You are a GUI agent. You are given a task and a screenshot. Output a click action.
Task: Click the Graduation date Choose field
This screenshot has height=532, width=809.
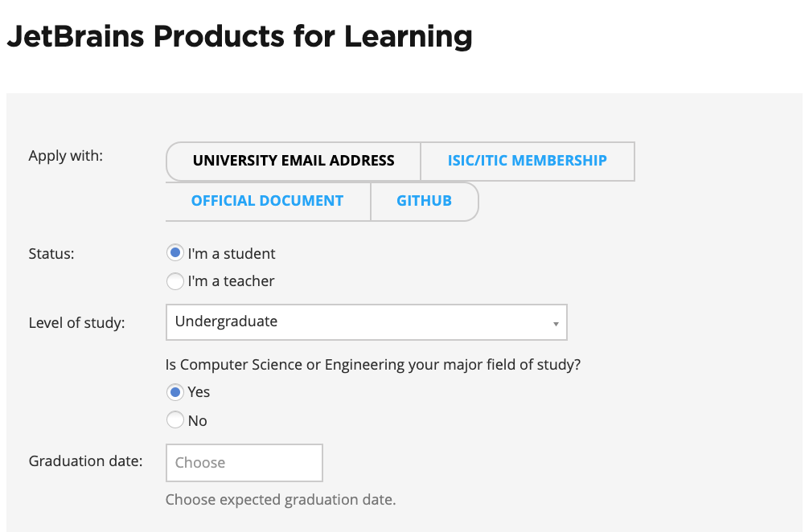(x=244, y=463)
